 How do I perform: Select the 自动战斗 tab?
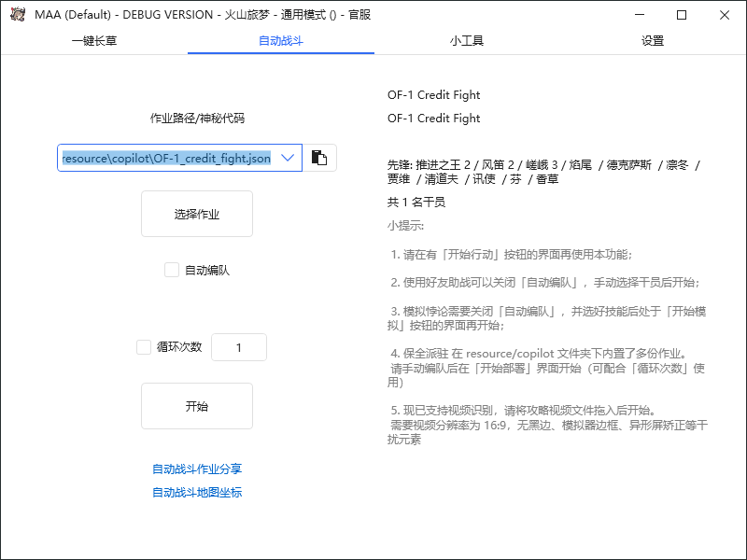click(279, 40)
